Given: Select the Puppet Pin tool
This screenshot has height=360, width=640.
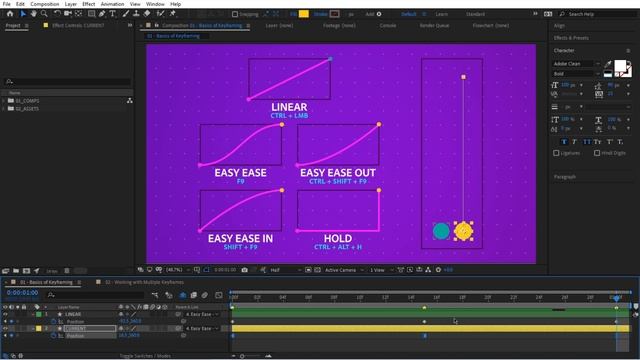Looking at the screenshot, I should coord(173,14).
